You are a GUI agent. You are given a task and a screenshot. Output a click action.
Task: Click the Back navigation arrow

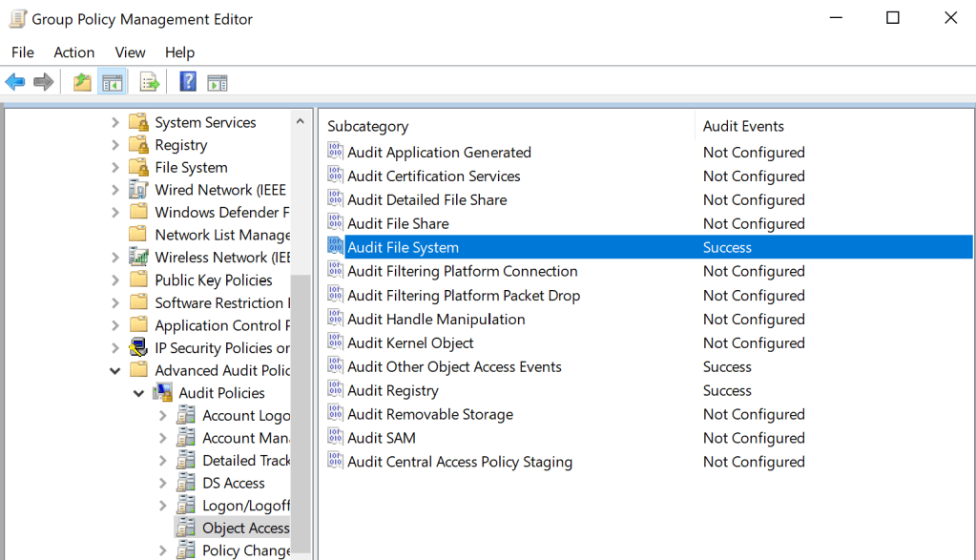15,81
